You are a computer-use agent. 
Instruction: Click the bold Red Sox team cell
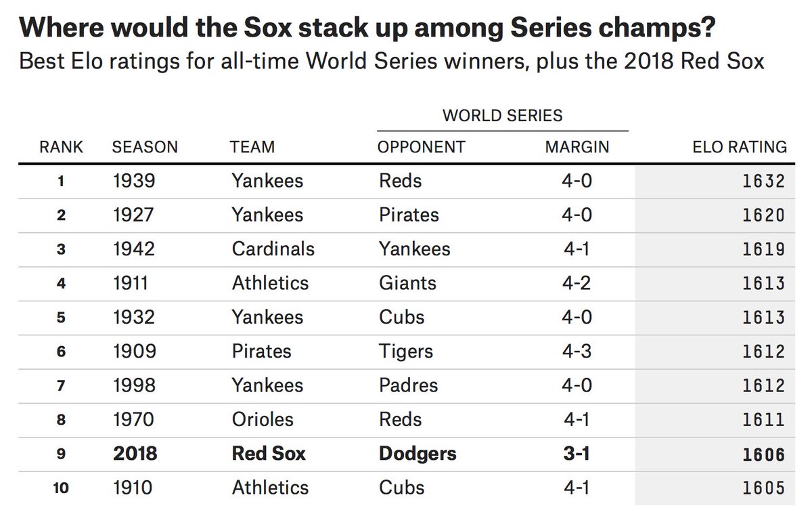click(x=269, y=453)
